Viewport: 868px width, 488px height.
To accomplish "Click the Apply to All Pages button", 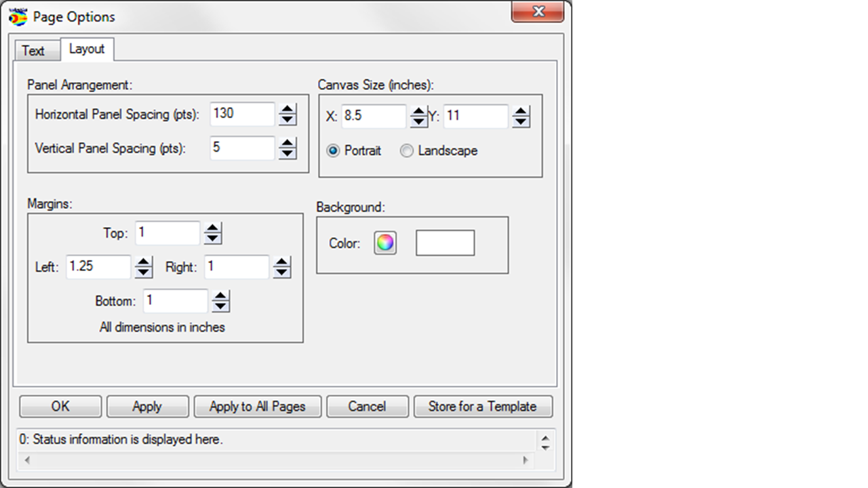I will click(257, 407).
